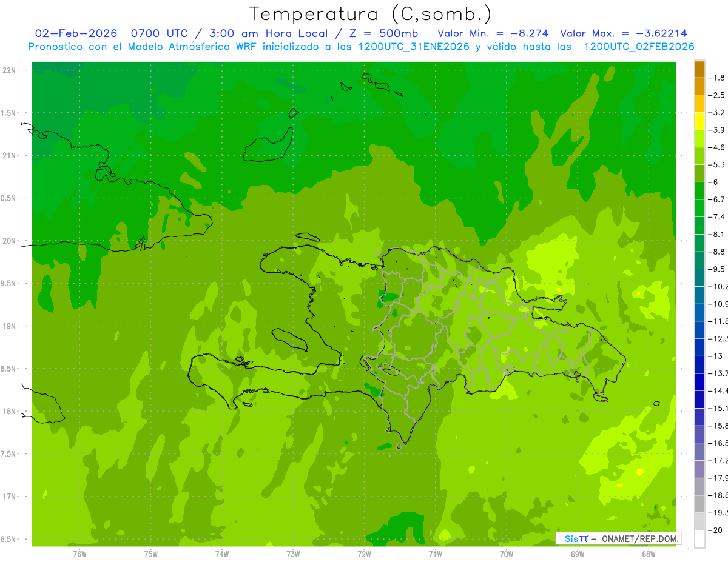
Task: Click the '21N' latitude label
Action: pyautogui.click(x=8, y=156)
